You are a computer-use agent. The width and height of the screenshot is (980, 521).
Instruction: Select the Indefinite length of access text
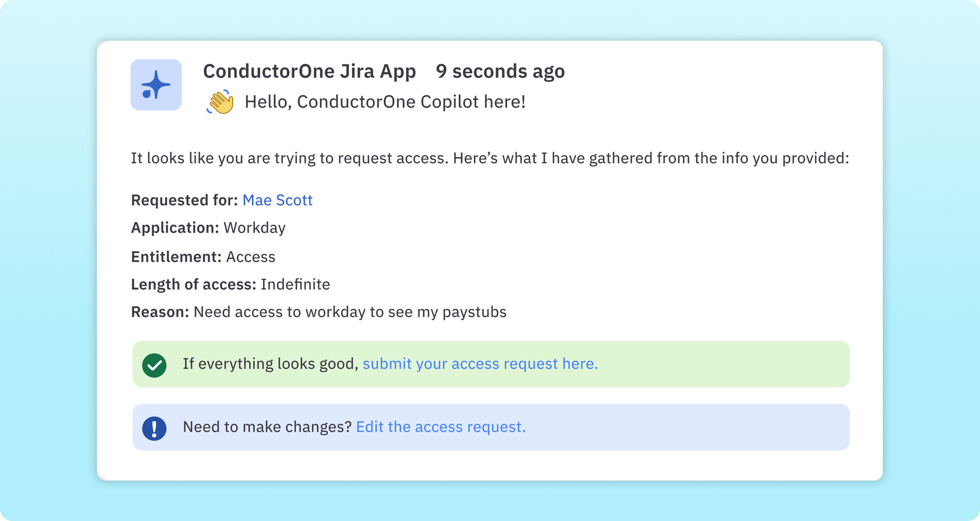[x=295, y=284]
